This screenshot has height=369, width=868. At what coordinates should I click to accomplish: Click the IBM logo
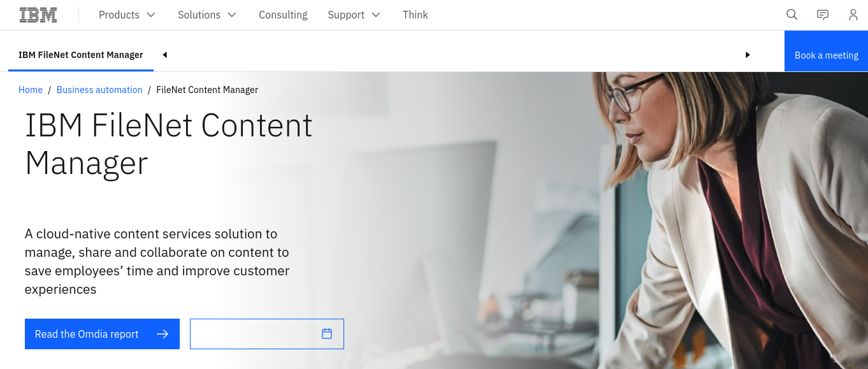click(x=38, y=15)
